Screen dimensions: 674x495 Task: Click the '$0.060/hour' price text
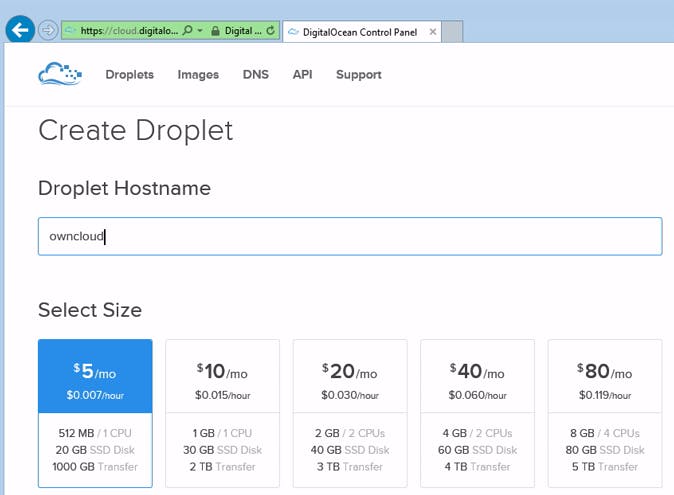pos(477,395)
